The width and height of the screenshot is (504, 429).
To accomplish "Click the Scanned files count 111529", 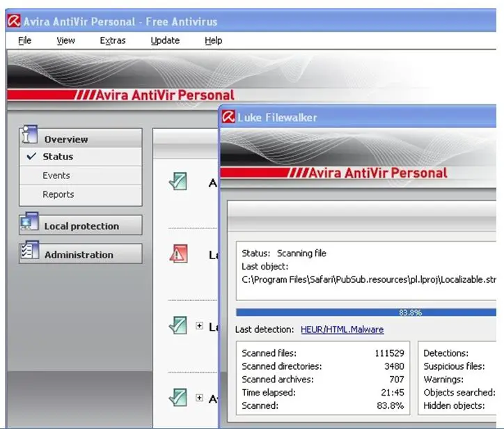I will 389,353.
